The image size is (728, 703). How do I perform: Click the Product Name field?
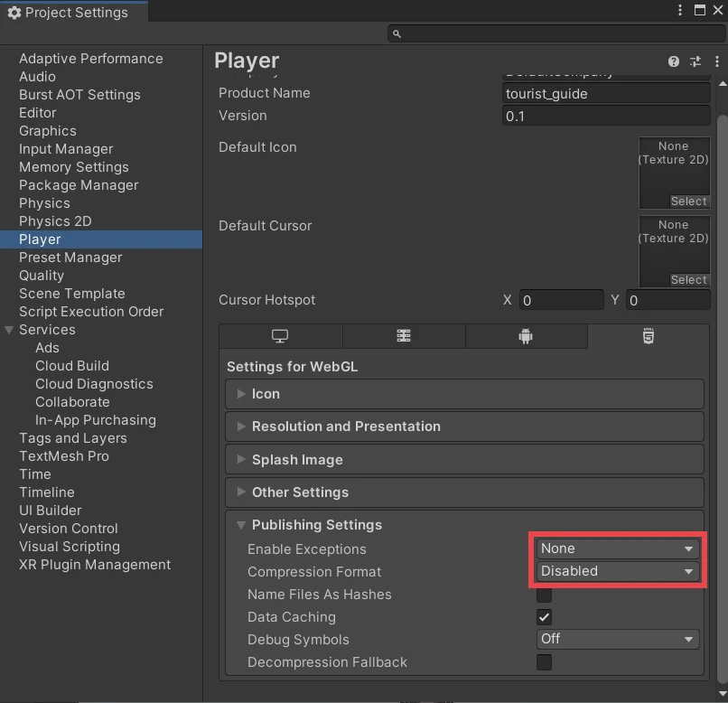(x=606, y=93)
